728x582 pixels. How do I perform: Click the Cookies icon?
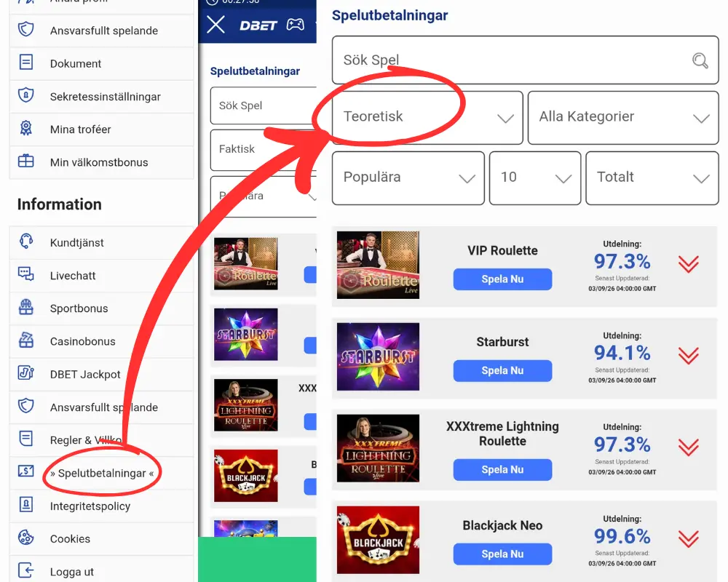tap(26, 538)
